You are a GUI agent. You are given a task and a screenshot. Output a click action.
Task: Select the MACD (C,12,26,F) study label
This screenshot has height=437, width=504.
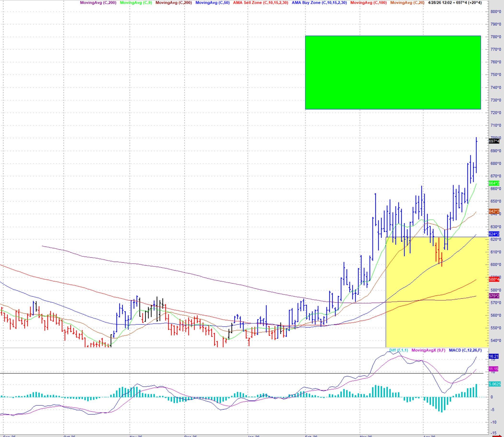[x=465, y=350]
